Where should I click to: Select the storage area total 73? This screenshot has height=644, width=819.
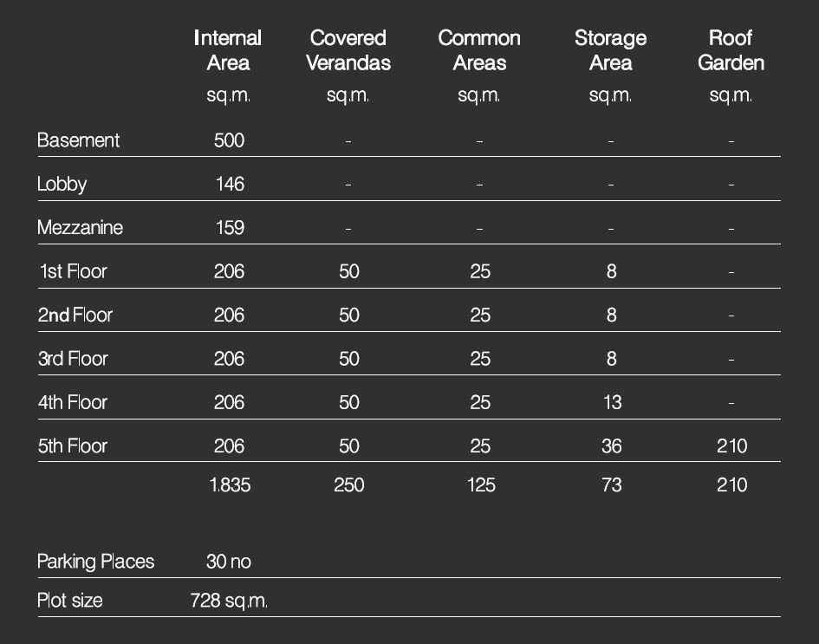click(611, 485)
